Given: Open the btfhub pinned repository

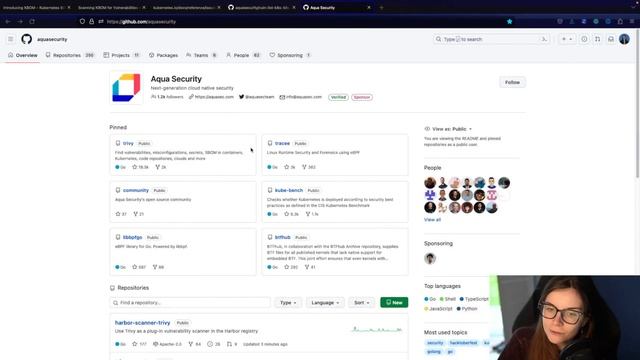Looking at the screenshot, I should click(282, 237).
